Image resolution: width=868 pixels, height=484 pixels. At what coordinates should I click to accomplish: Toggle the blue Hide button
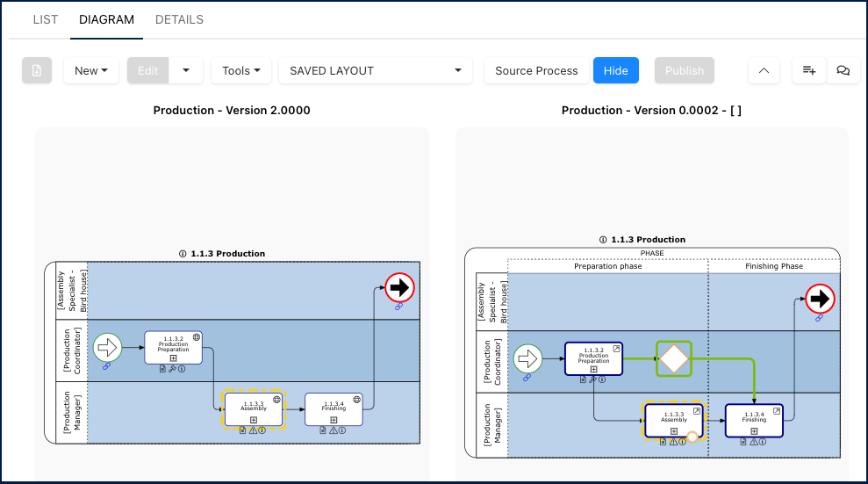615,71
